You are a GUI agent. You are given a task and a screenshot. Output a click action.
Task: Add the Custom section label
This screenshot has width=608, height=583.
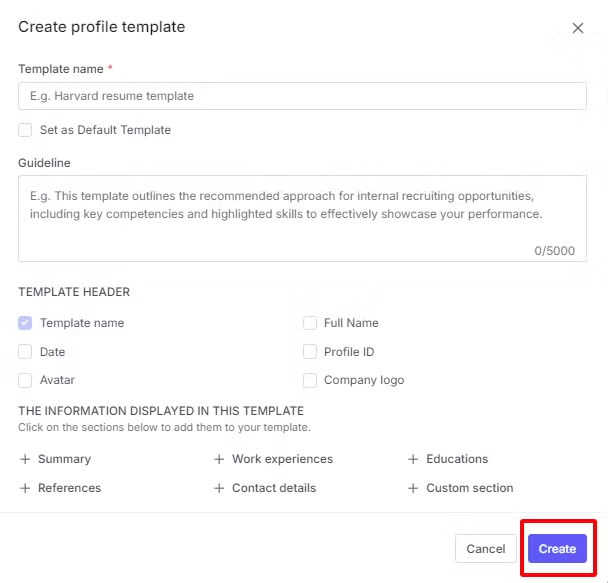(x=469, y=488)
